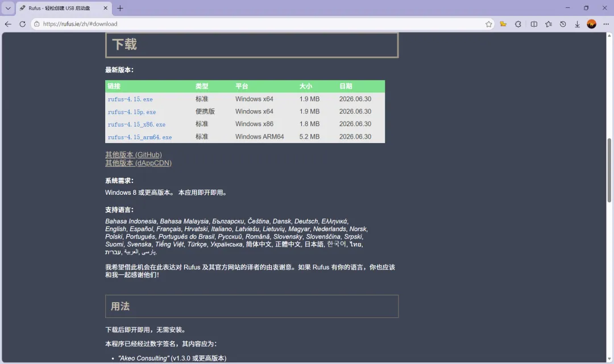Download rufus-4.15_x86.exe

pyautogui.click(x=136, y=124)
